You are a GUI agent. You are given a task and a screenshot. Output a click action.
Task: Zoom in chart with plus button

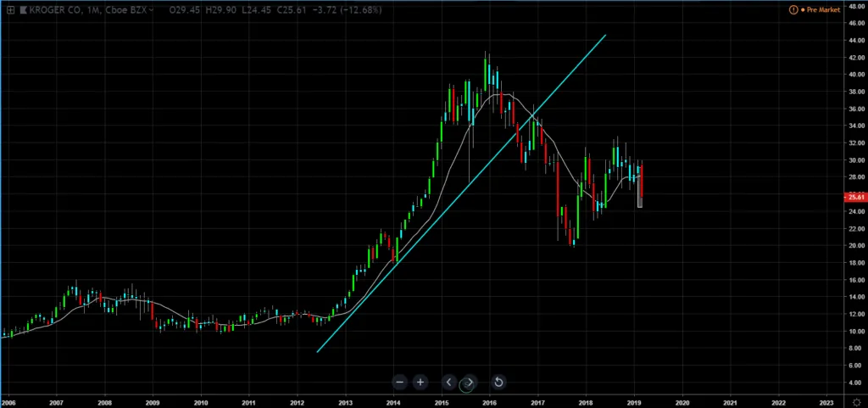[420, 382]
